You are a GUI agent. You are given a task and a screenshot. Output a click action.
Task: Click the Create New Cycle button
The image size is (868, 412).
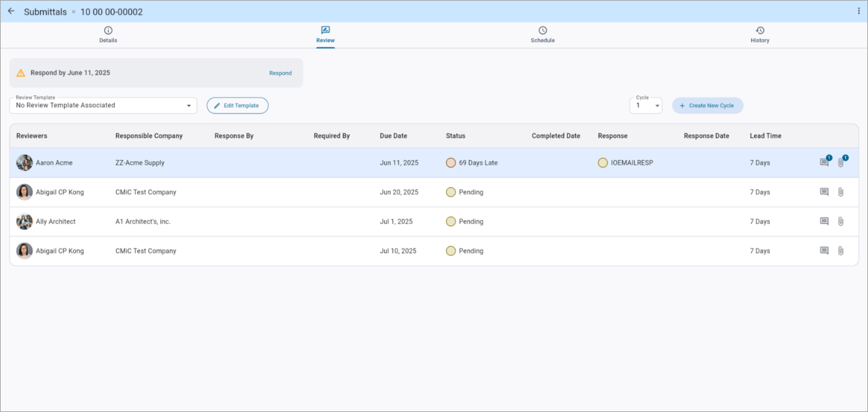pos(707,106)
